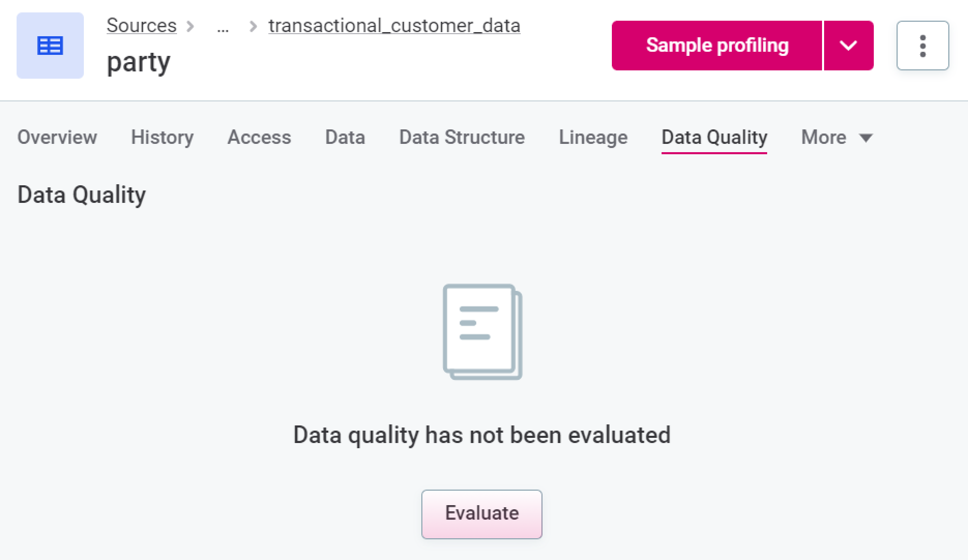Screen dimensions: 968x560
Task: Click the empty document placeholder icon
Action: [482, 332]
